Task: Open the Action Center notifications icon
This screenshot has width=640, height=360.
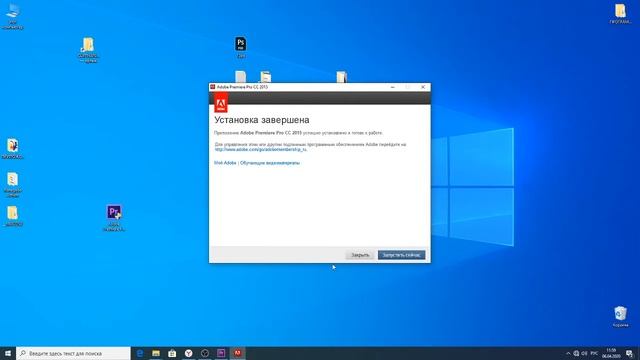Action: pyautogui.click(x=630, y=353)
